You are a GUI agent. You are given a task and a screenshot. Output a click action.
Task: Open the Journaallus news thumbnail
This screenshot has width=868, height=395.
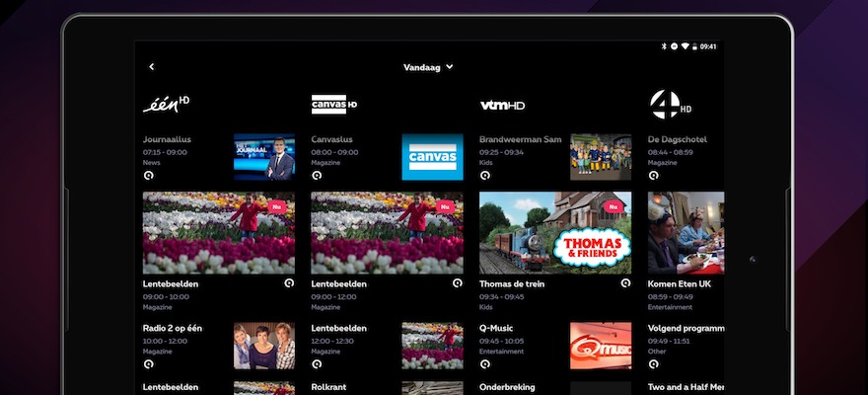click(264, 157)
